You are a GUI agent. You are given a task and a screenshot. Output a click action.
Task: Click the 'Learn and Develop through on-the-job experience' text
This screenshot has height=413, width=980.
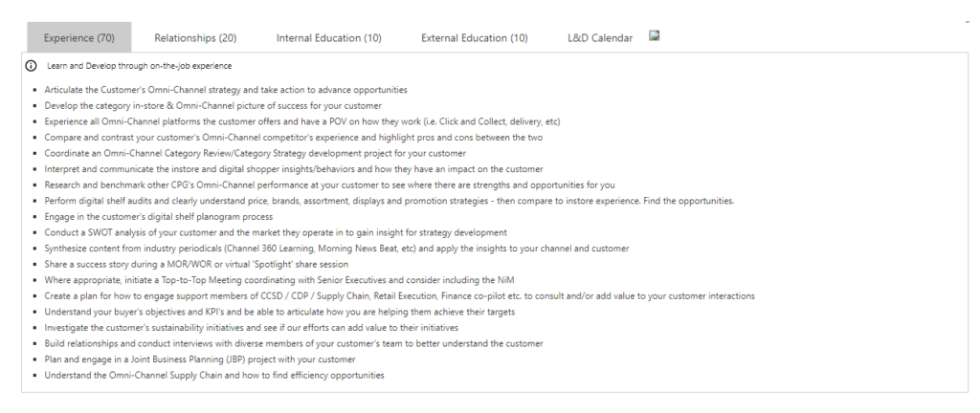(139, 66)
